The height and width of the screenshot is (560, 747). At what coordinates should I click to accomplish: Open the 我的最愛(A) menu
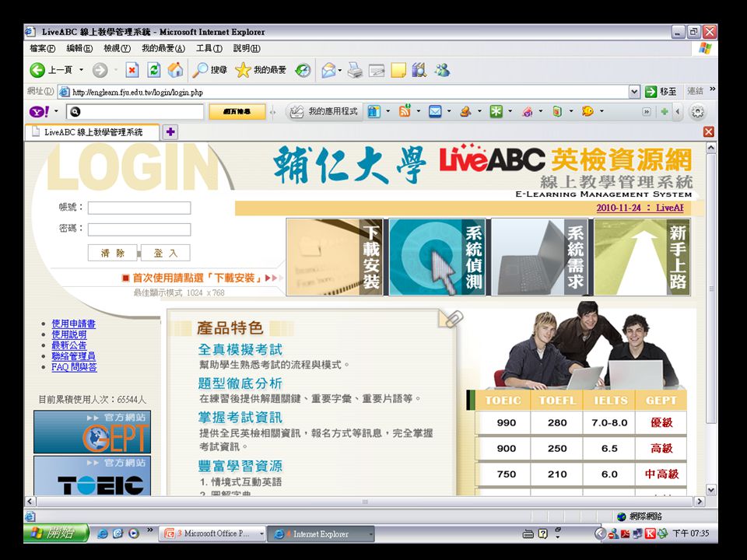163,48
